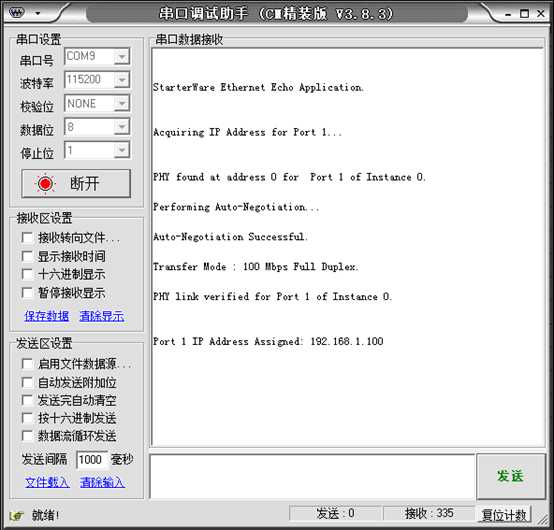554x530 pixels.
Task: Click the status bar ready icon
Action: click(x=16, y=516)
